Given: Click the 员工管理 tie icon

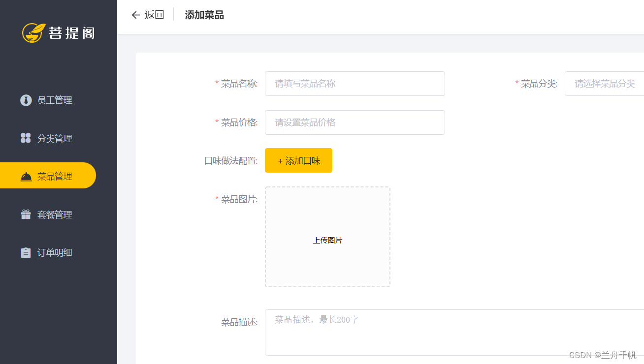Looking at the screenshot, I should tap(26, 100).
